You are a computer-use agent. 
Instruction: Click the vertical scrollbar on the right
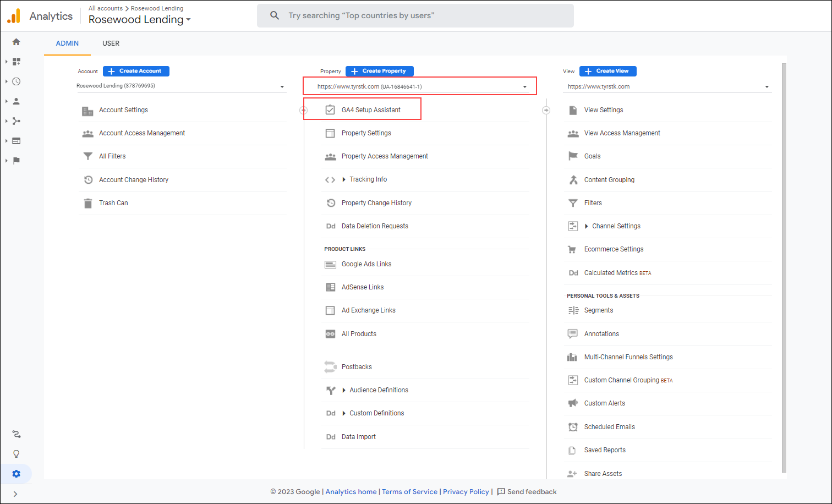click(x=784, y=267)
